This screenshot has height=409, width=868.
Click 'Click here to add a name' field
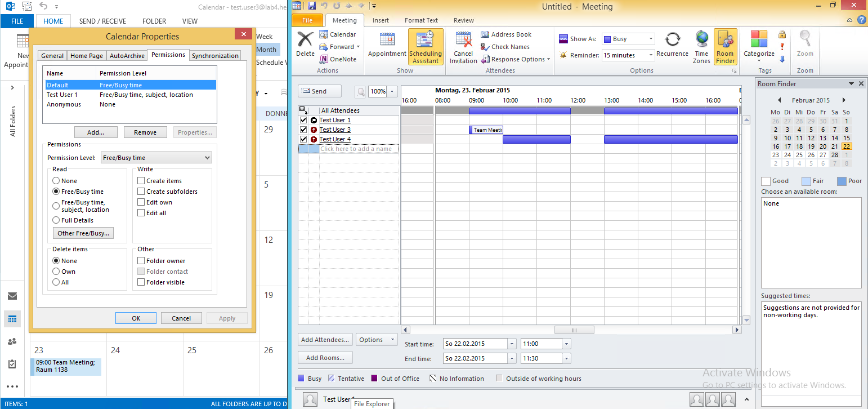click(359, 149)
